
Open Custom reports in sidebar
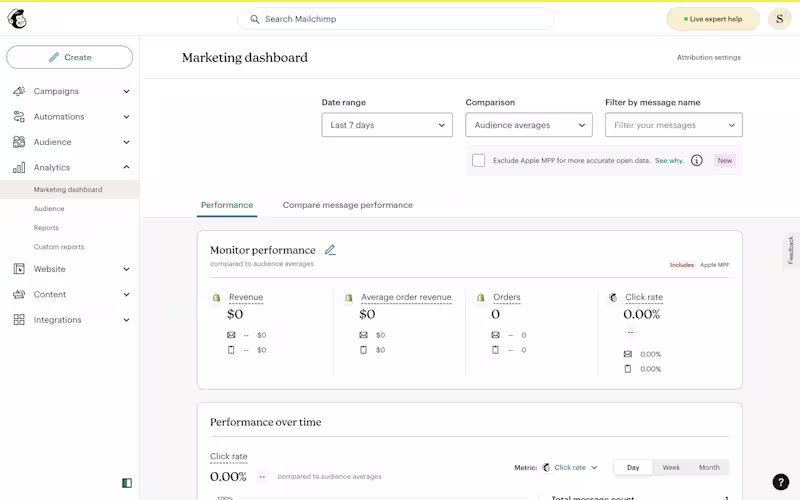59,247
